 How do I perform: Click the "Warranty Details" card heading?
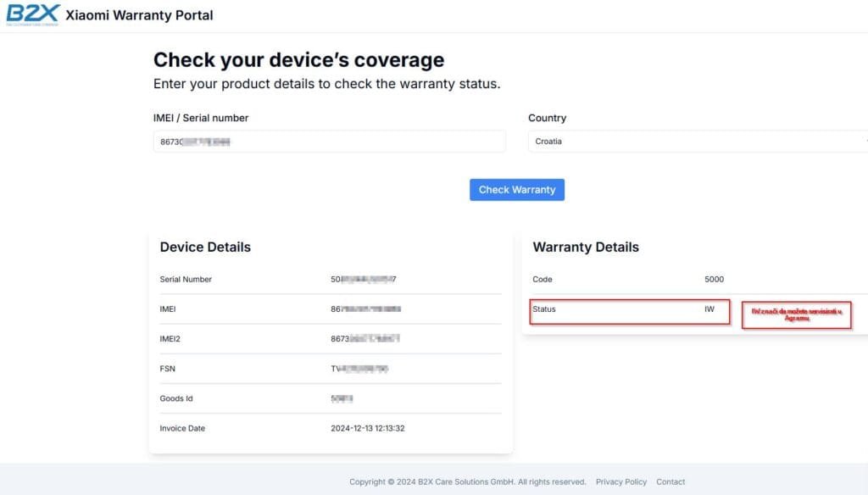tap(586, 247)
